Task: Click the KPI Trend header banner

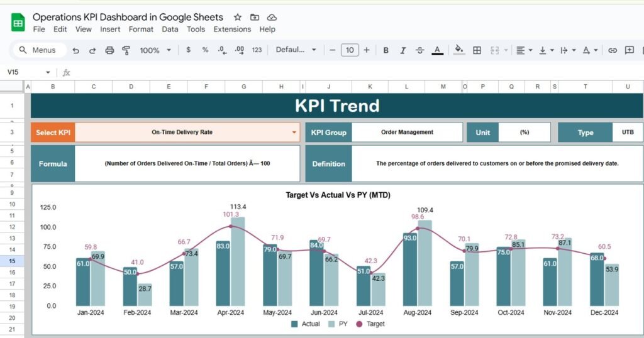Action: (337, 106)
